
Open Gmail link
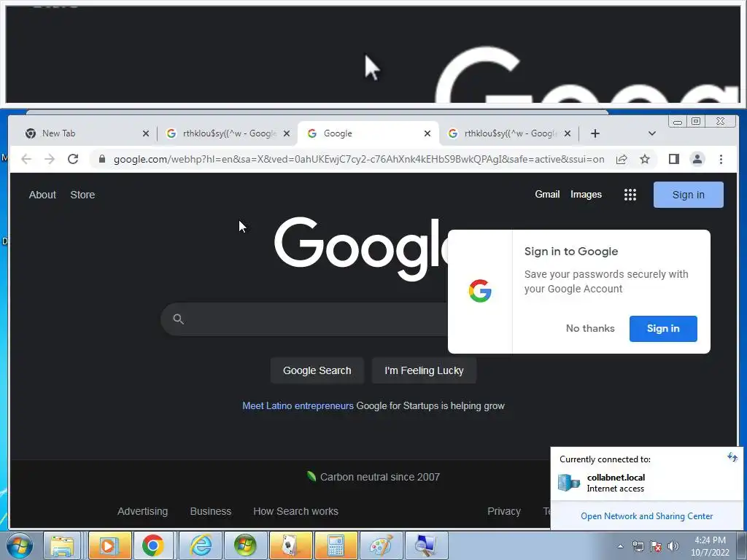547,194
